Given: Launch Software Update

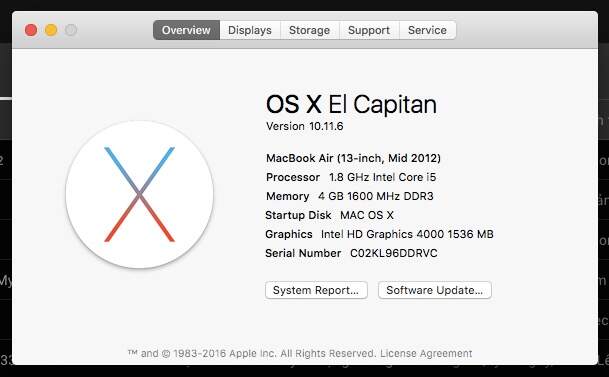Looking at the screenshot, I should [x=435, y=290].
